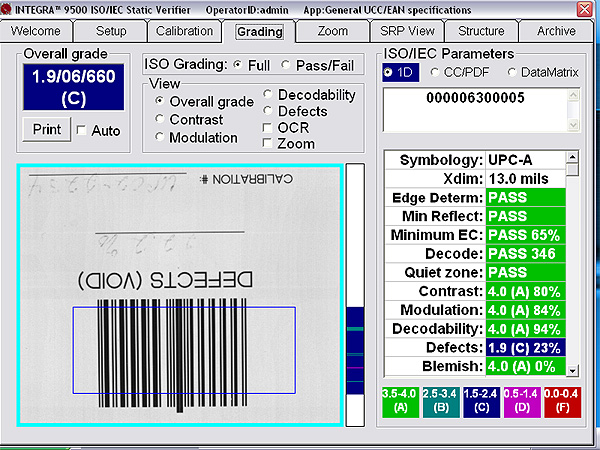Click the Defects 1.9 (C) 23% result

tap(525, 348)
